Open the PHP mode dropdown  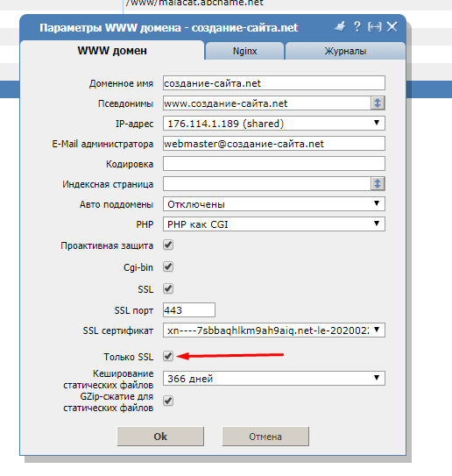click(x=274, y=224)
